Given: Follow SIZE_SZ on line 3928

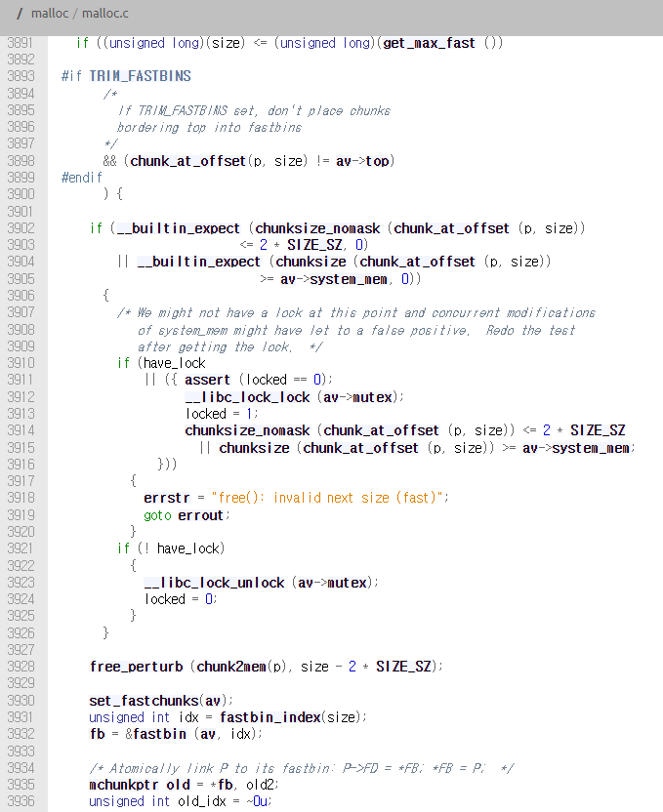Looking at the screenshot, I should point(403,667).
